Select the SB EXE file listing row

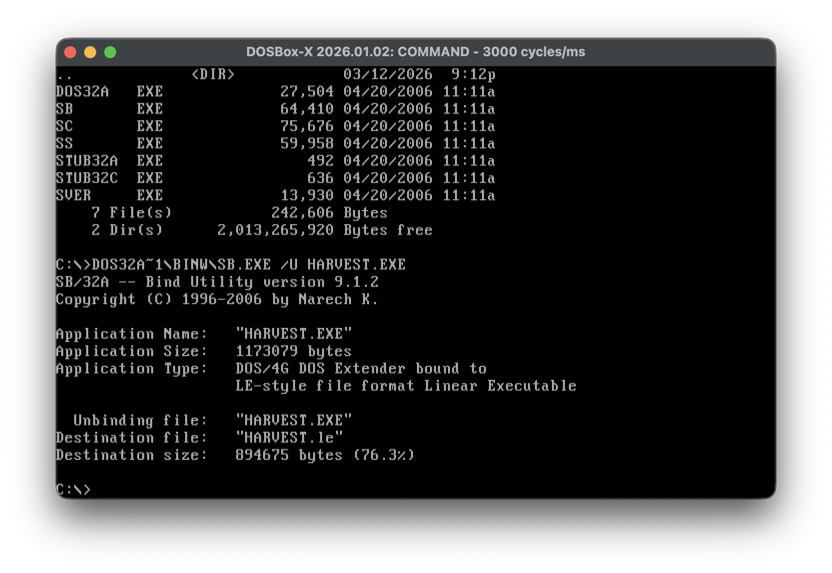coord(109,109)
